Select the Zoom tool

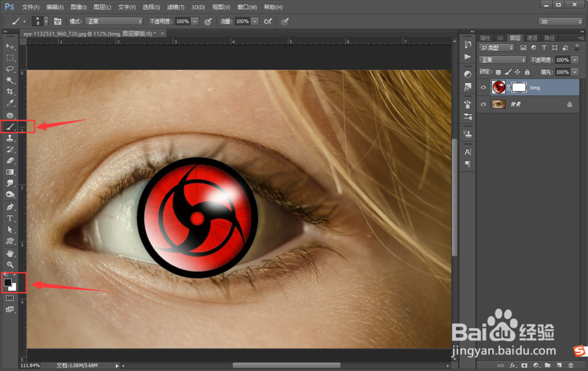10,265
